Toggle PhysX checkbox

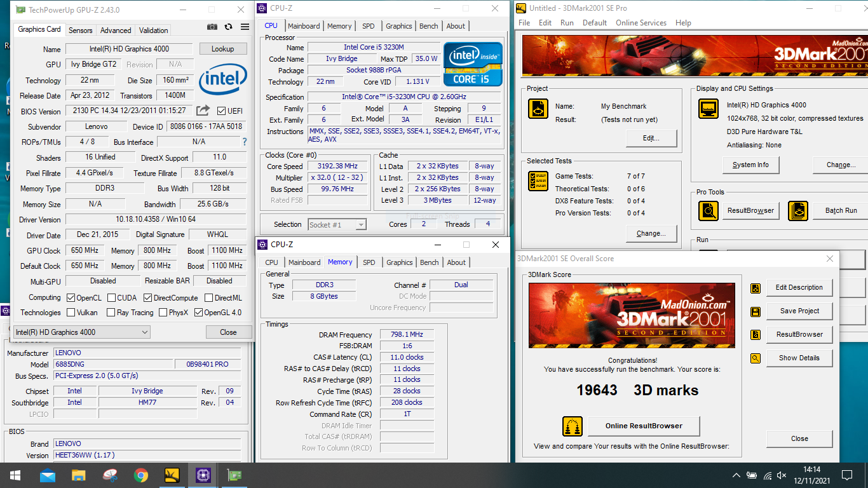[x=163, y=313]
